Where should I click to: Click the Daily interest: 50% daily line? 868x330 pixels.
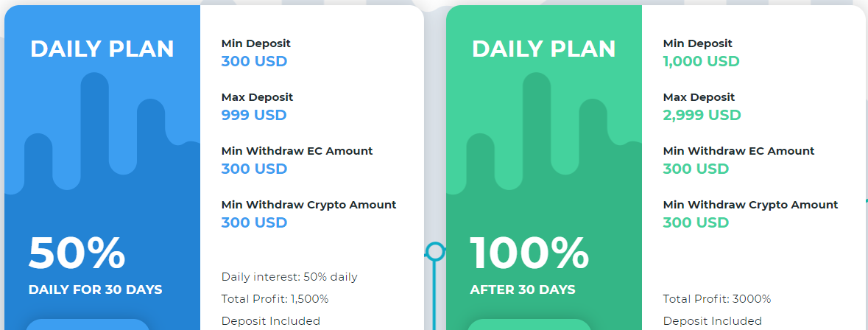click(289, 277)
